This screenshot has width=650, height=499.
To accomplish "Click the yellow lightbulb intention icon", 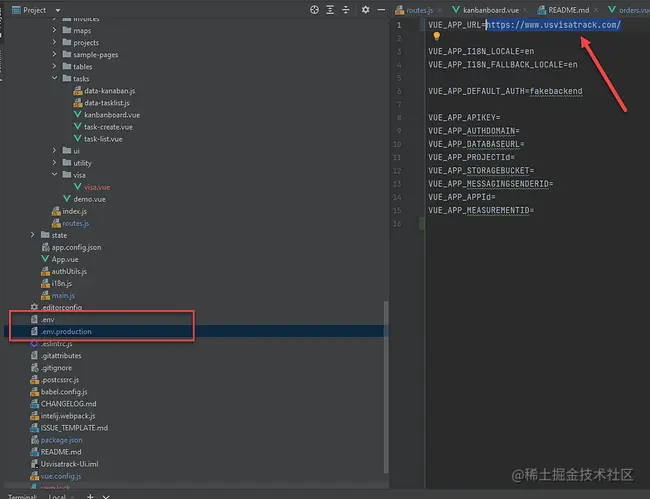I will pyautogui.click(x=436, y=36).
